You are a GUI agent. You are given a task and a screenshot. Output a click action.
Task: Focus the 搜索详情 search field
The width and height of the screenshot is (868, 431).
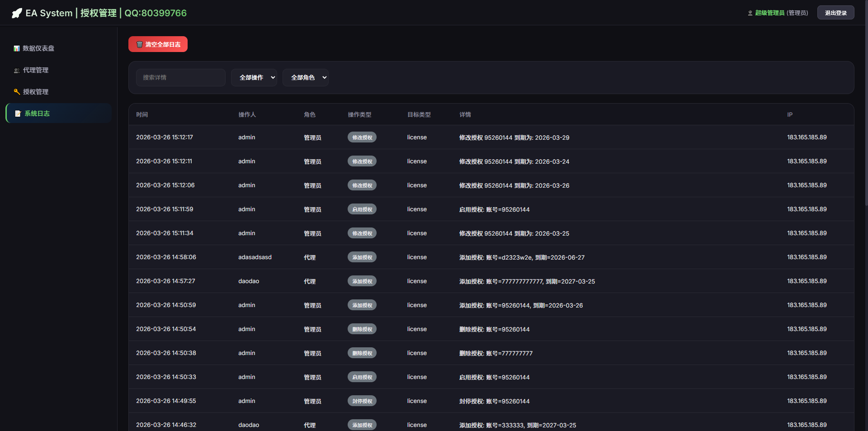[x=181, y=77]
